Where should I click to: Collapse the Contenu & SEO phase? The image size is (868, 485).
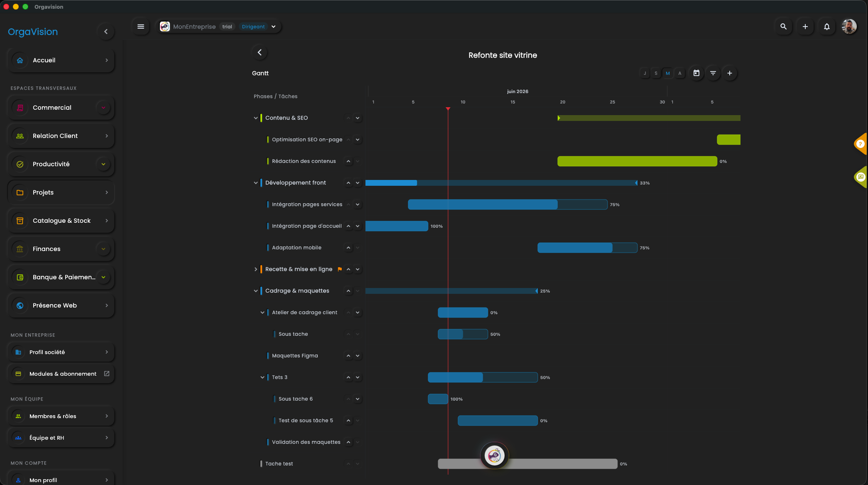tap(256, 118)
